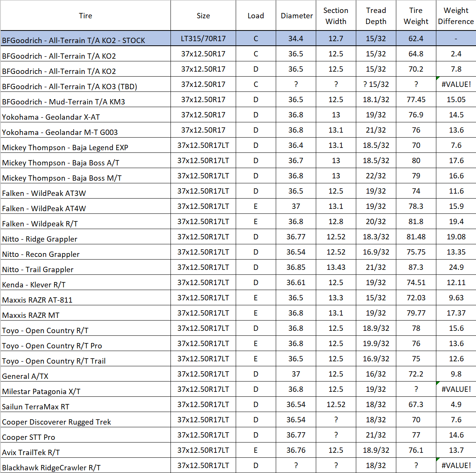
Task: Click the 67.3 tire weight cell
Action: [416, 404]
